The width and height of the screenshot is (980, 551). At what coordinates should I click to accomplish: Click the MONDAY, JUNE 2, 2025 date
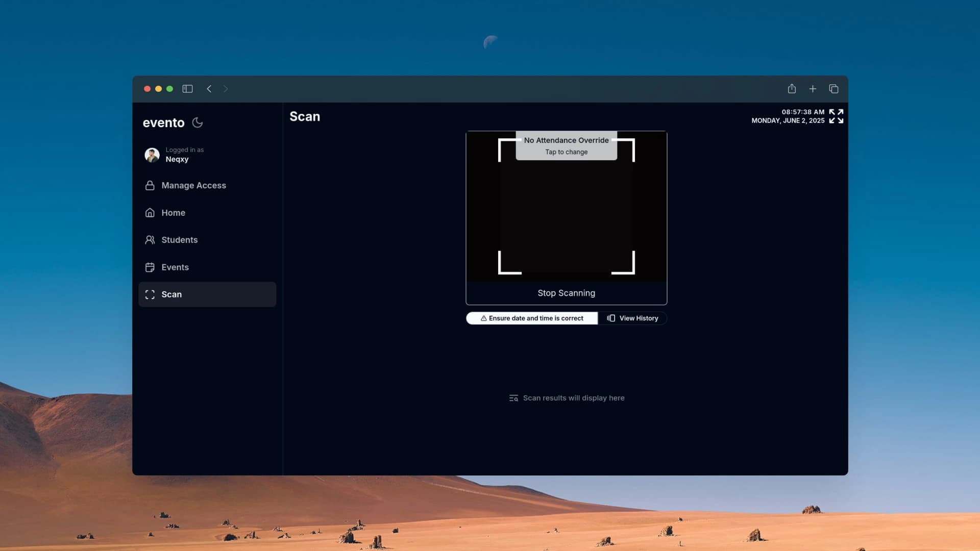point(788,120)
